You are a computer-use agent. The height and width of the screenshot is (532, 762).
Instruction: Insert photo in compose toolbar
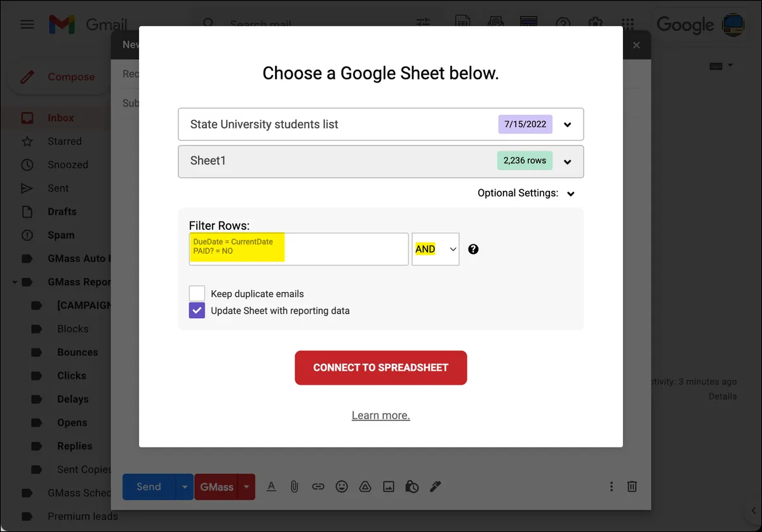pyautogui.click(x=389, y=486)
